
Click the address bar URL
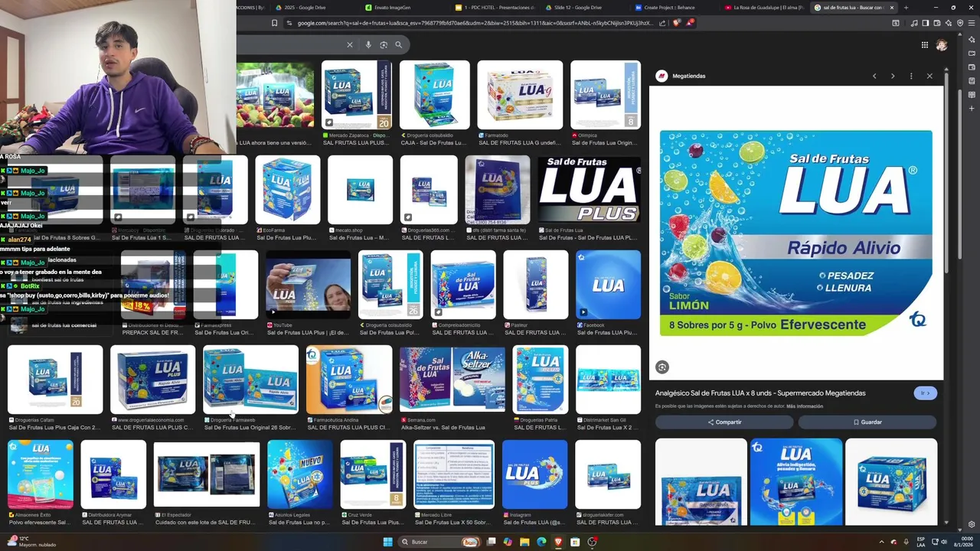click(475, 23)
